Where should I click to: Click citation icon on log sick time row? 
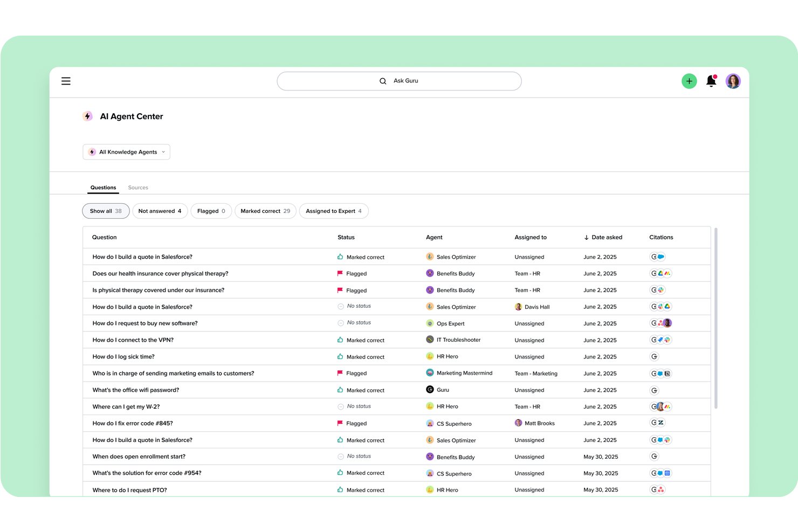click(654, 357)
